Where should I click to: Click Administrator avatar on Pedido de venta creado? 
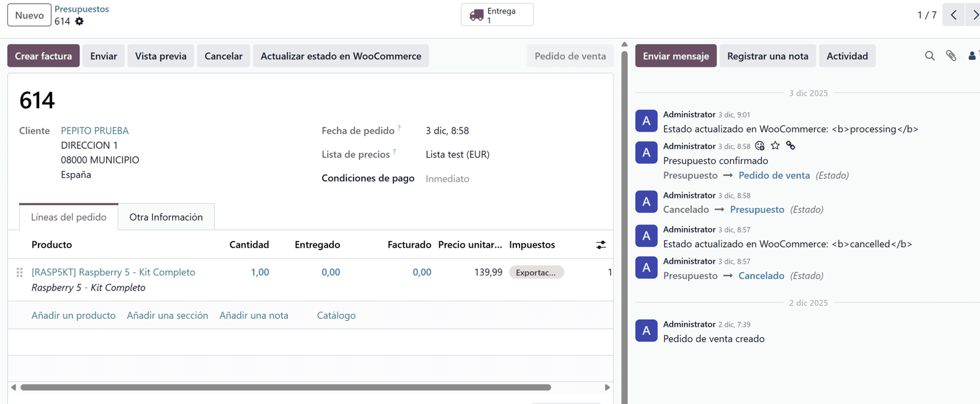click(x=646, y=330)
